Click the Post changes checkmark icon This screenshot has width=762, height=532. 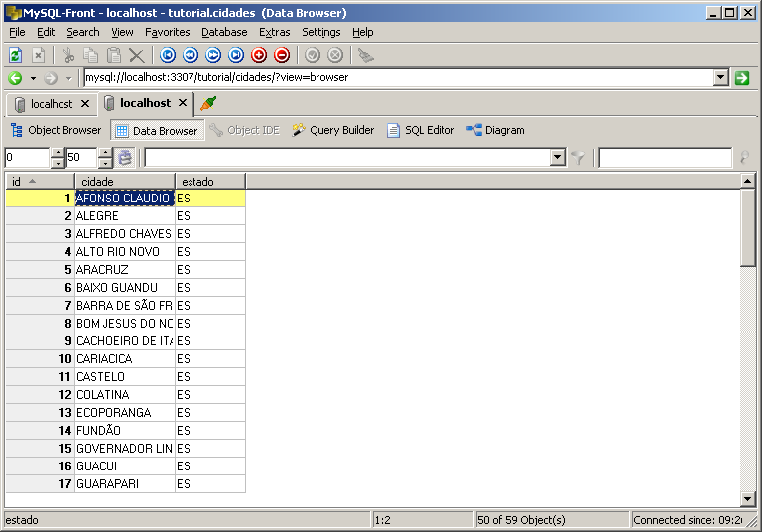(313, 55)
